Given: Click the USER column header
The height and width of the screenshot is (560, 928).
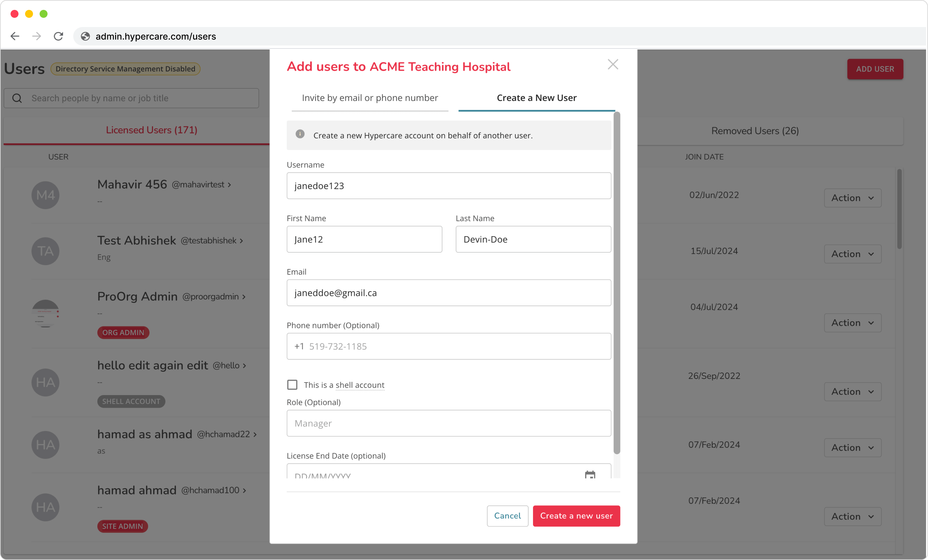Looking at the screenshot, I should (x=58, y=157).
